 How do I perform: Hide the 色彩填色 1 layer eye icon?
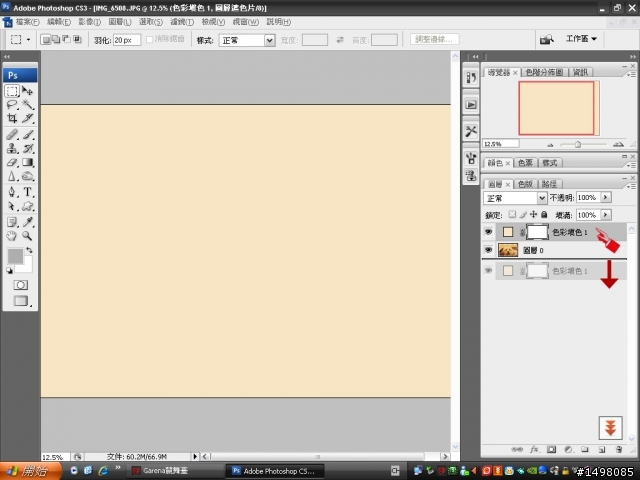(488, 232)
